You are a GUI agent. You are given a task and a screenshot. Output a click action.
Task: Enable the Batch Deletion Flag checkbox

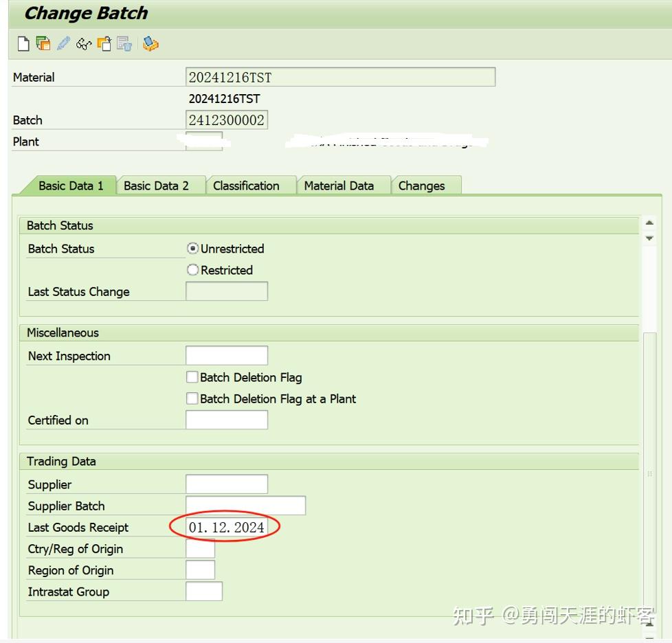[192, 377]
